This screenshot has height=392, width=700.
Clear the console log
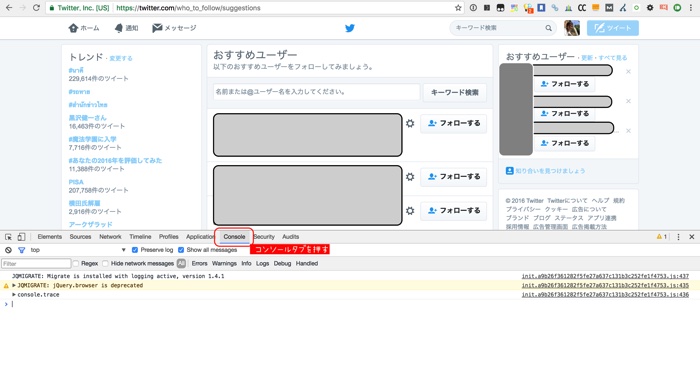click(8, 250)
